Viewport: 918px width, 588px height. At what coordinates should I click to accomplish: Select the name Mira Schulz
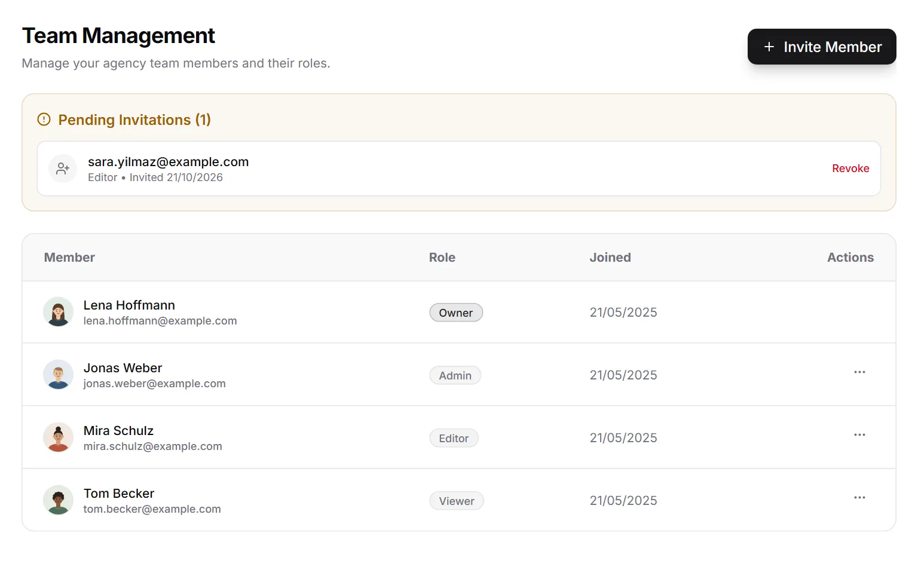coord(118,431)
